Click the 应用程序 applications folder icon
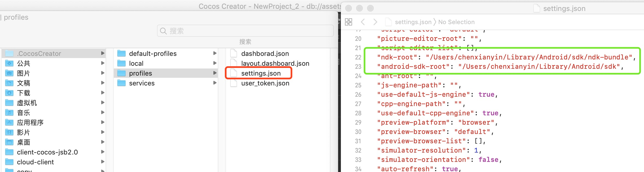644x172 pixels. point(10,123)
